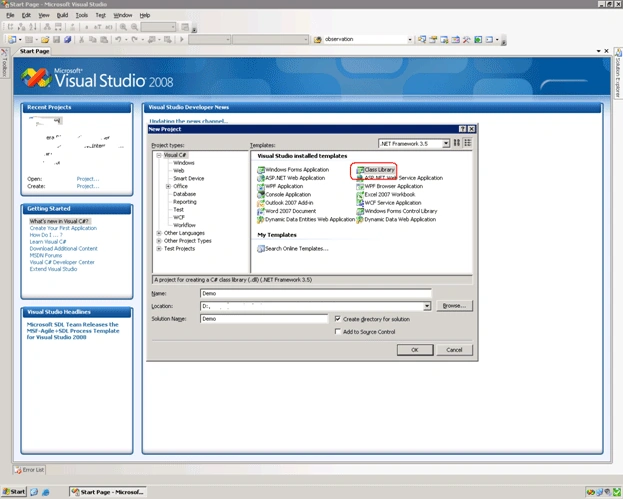The image size is (623, 499).
Task: Click the Save icon in toolbar
Action: click(56, 39)
